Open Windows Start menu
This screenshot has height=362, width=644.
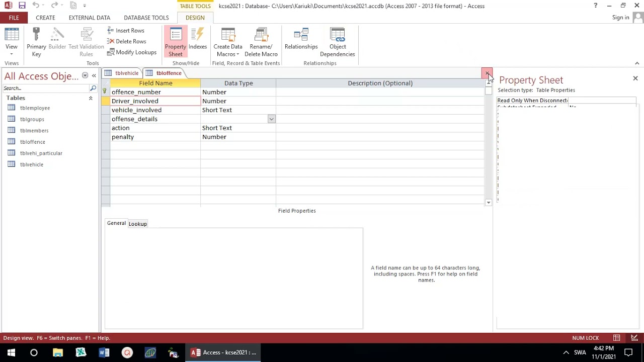point(11,352)
